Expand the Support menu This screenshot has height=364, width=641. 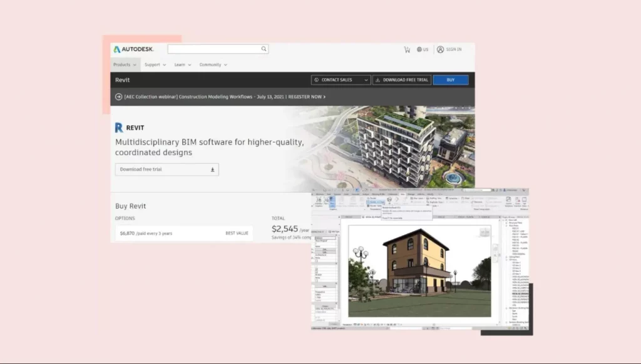pos(155,64)
